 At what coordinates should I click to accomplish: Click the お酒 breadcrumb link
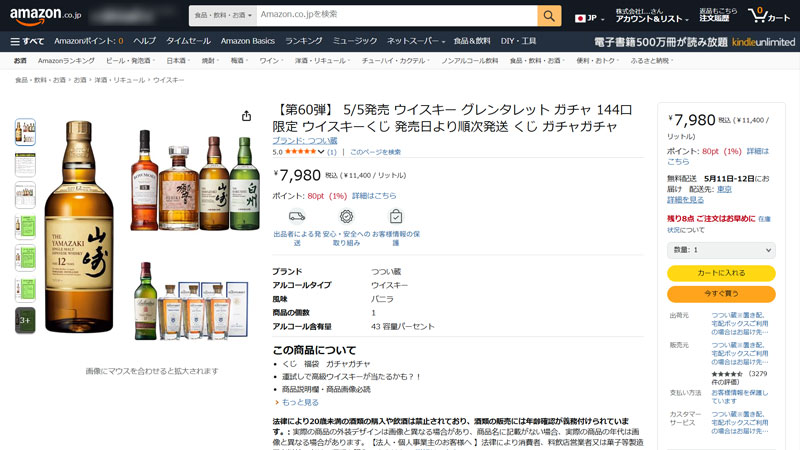(80, 80)
